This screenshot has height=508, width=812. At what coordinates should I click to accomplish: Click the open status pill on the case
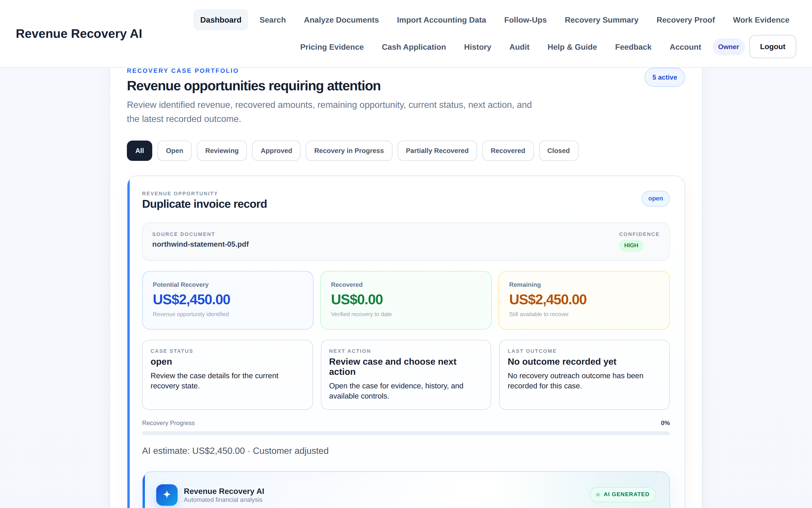tap(655, 199)
